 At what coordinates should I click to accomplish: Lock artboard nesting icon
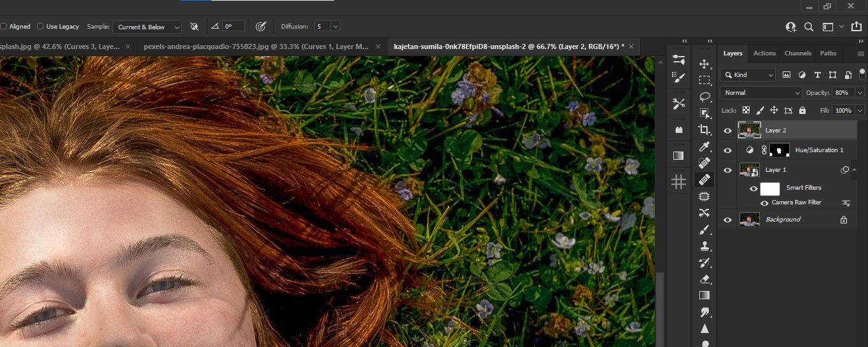click(788, 110)
